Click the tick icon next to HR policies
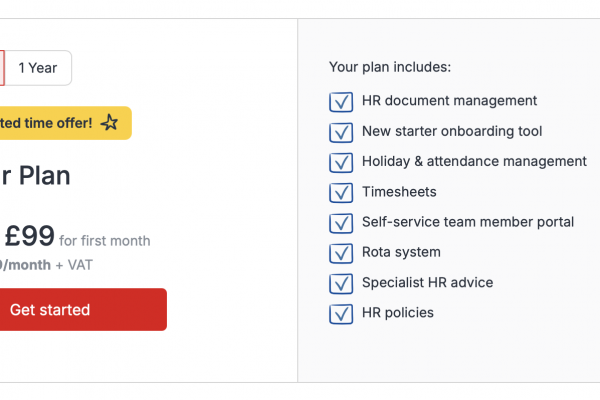 [341, 314]
